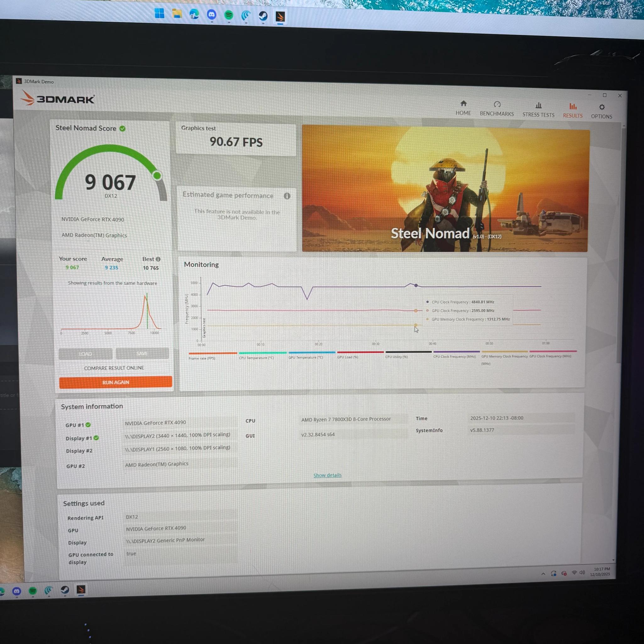Click 'AMD Ryzen 7 7800X3D 8-Core Processor' value
Image resolution: width=644 pixels, height=644 pixels.
point(346,419)
